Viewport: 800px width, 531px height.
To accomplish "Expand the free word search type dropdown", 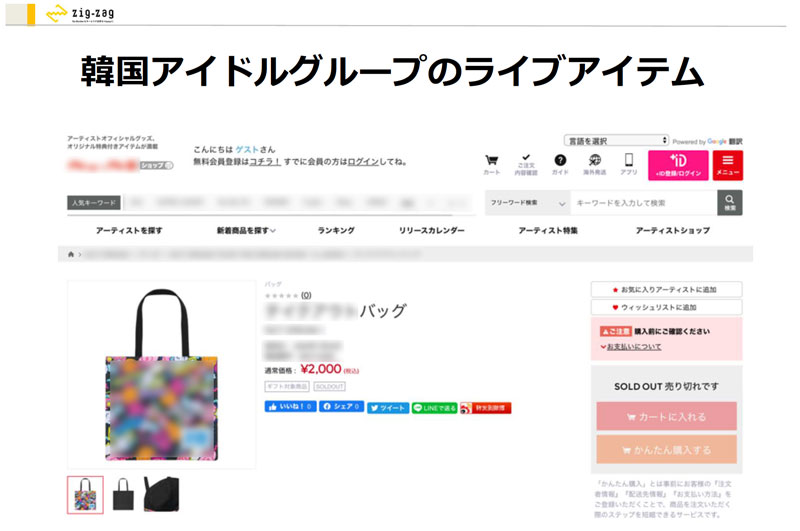I will (528, 203).
